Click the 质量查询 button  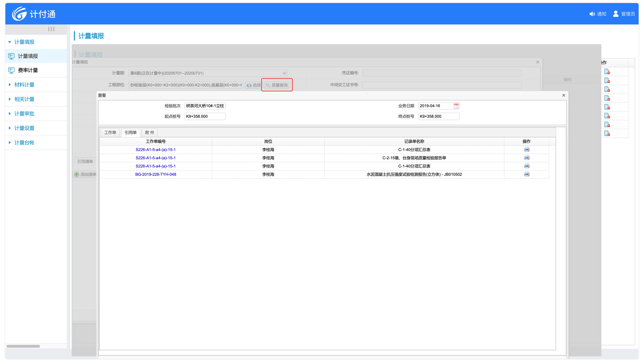(276, 85)
